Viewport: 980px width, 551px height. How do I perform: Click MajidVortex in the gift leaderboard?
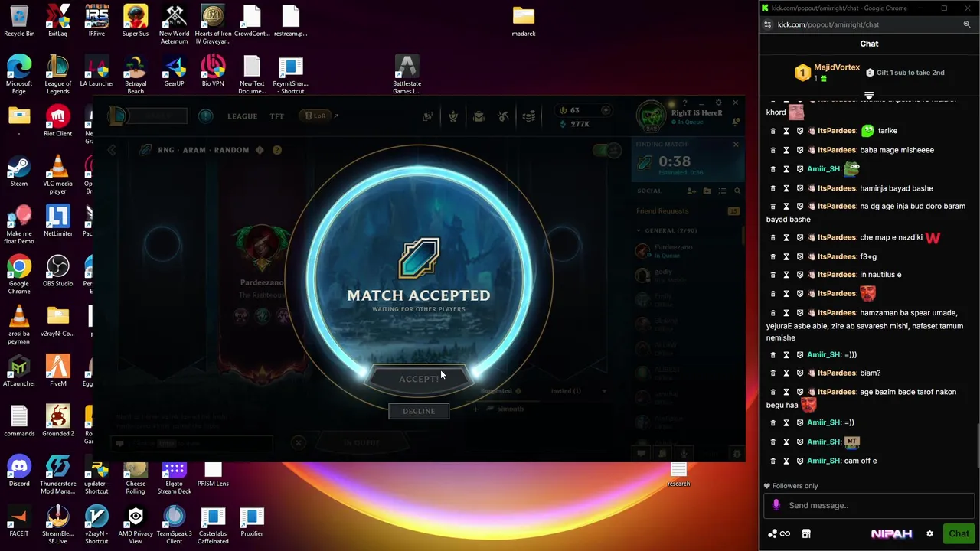pyautogui.click(x=837, y=67)
